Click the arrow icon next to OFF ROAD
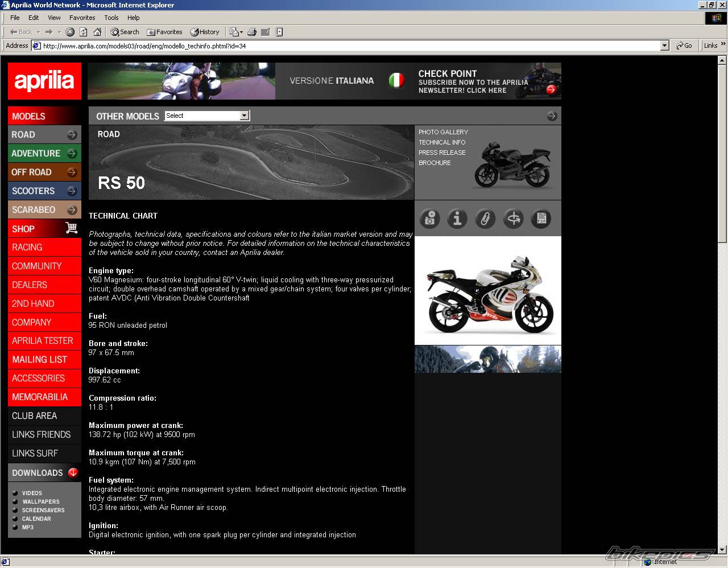Viewport: 728px width, 568px height. pos(72,172)
